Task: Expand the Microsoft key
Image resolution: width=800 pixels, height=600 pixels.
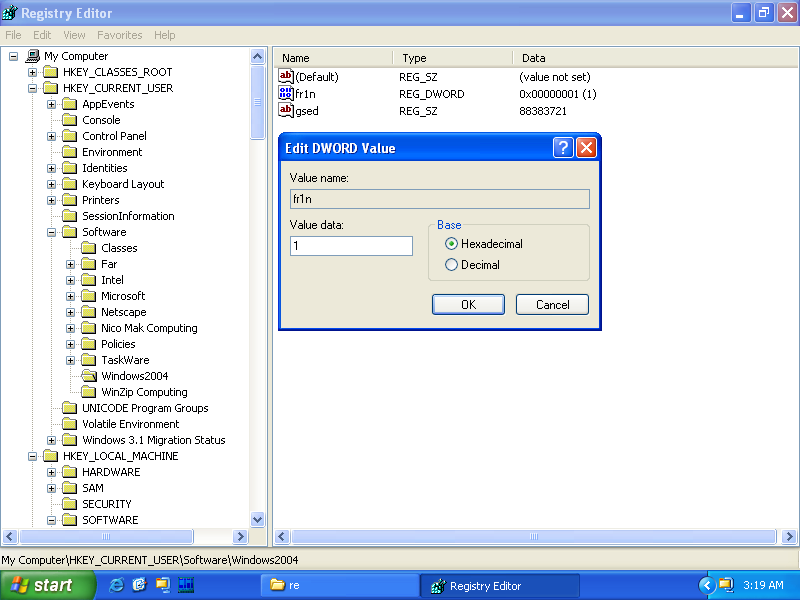Action: 71,296
